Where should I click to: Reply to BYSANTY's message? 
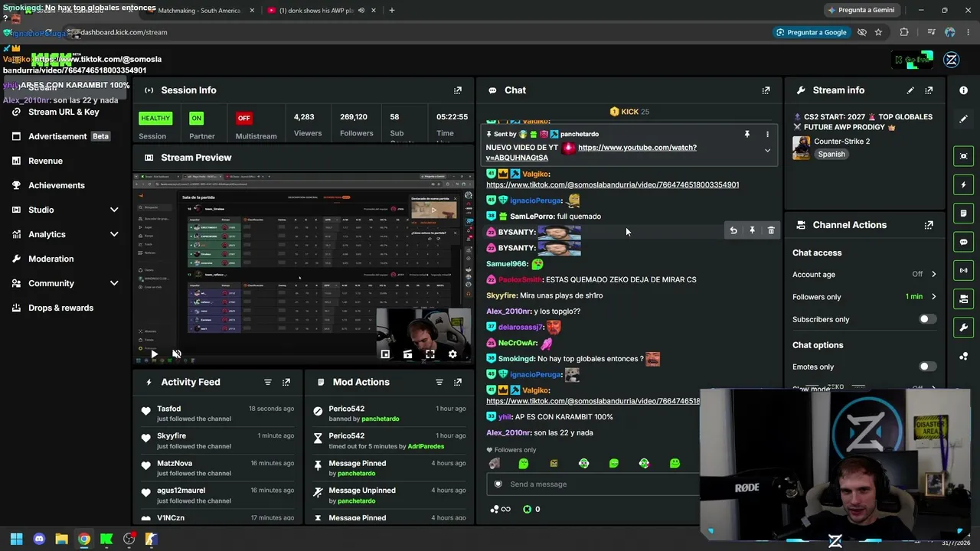pyautogui.click(x=733, y=230)
